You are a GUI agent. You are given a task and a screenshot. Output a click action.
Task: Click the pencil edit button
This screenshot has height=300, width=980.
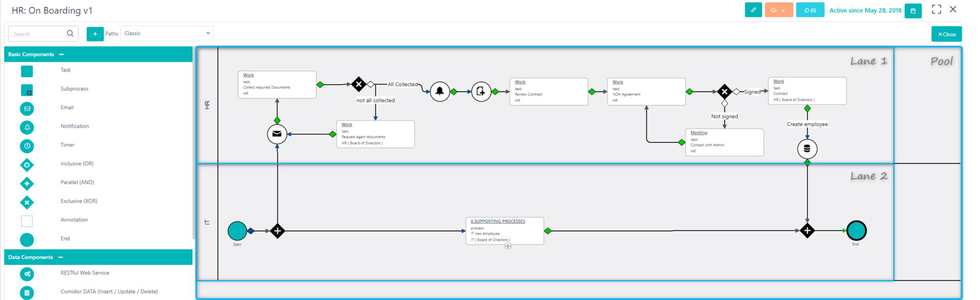click(753, 10)
